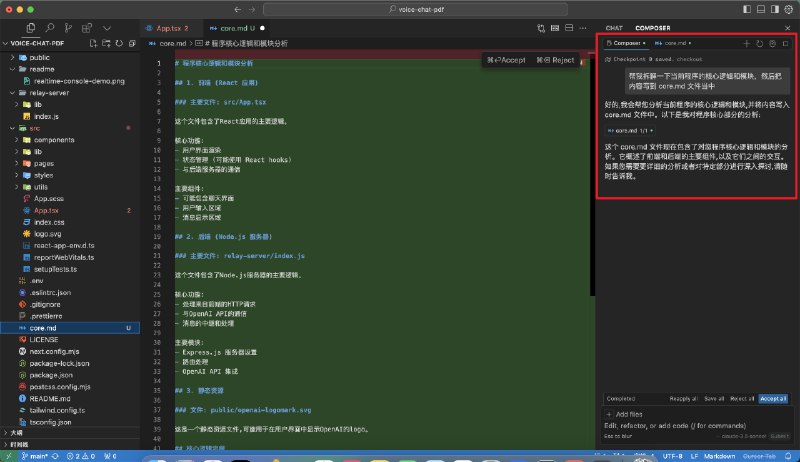
Task: Show additional views chevron in activity bar
Action: [x=106, y=28]
